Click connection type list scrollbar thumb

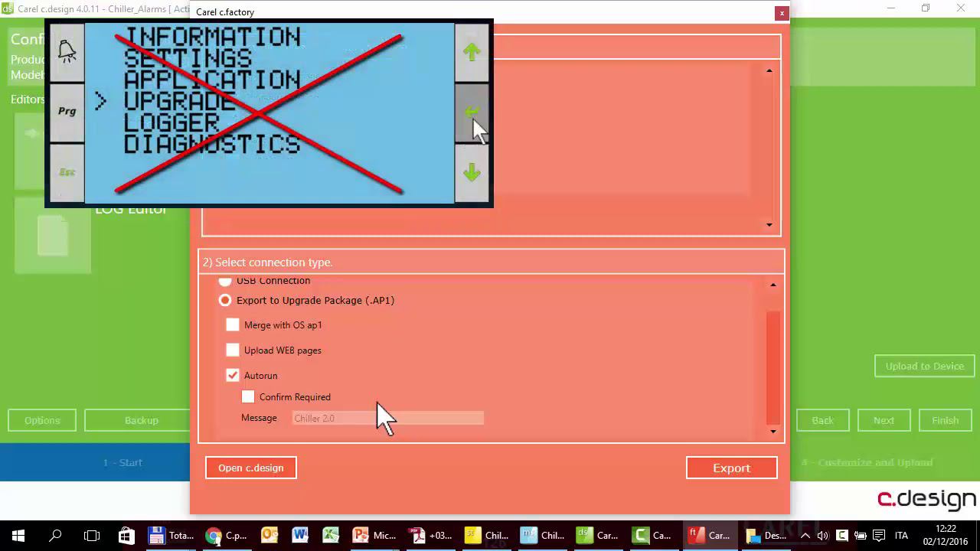(773, 367)
